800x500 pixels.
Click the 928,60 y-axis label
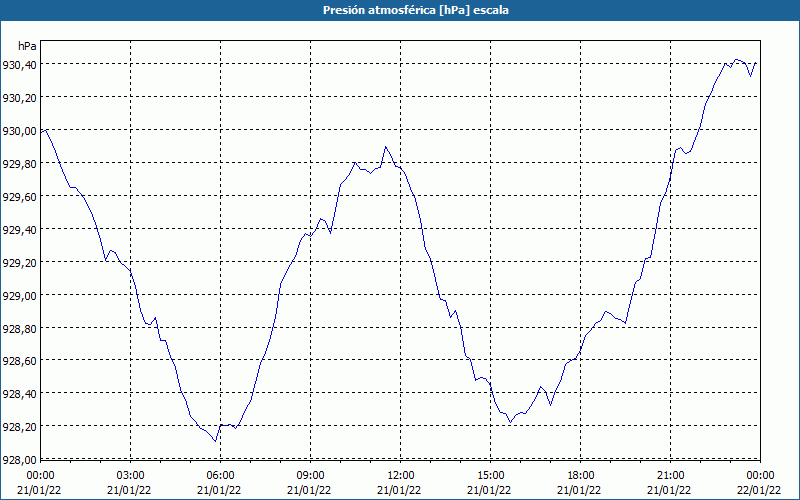click(x=19, y=361)
